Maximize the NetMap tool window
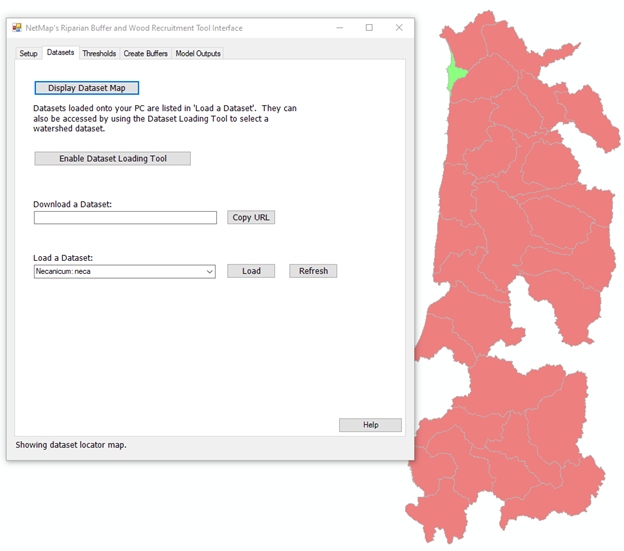This screenshot has height=551, width=624. [x=369, y=28]
